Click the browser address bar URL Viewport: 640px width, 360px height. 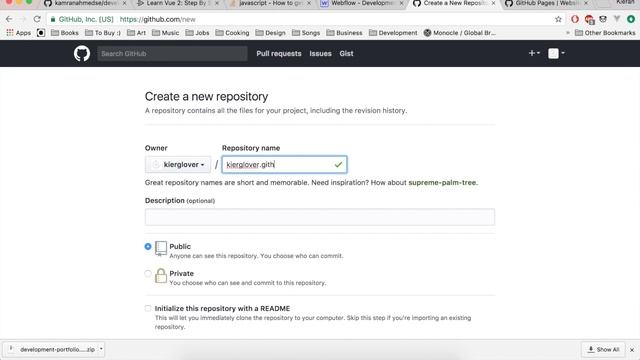pos(158,19)
